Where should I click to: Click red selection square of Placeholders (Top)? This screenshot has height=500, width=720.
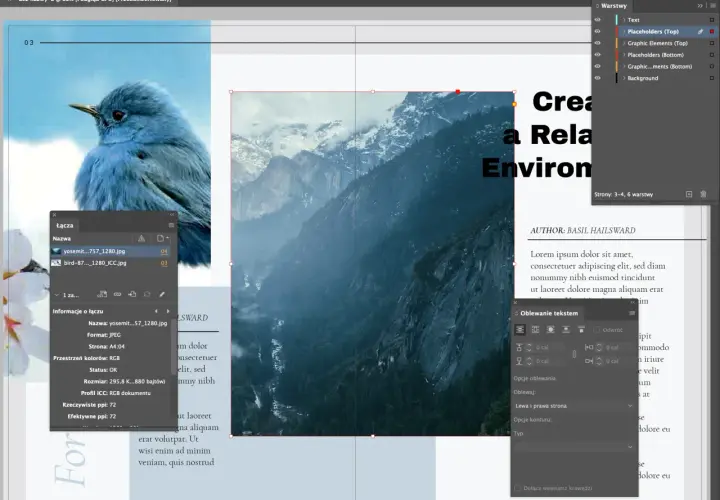coord(712,32)
